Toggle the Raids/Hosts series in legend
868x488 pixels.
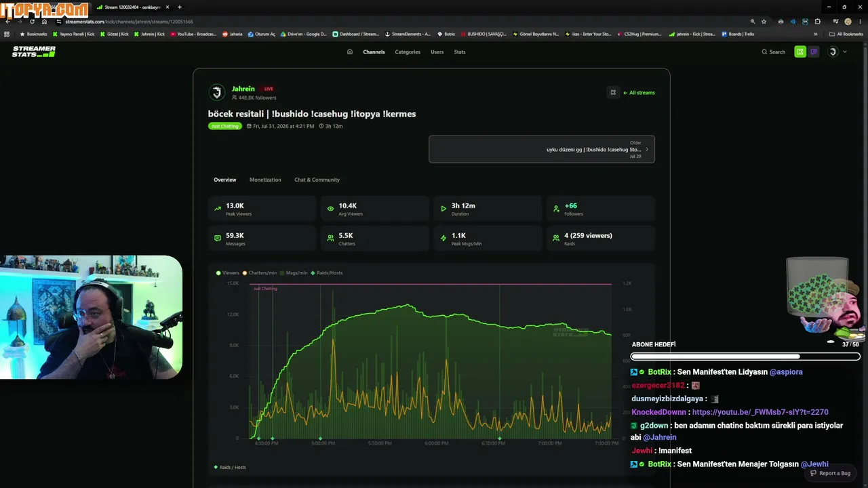point(327,272)
